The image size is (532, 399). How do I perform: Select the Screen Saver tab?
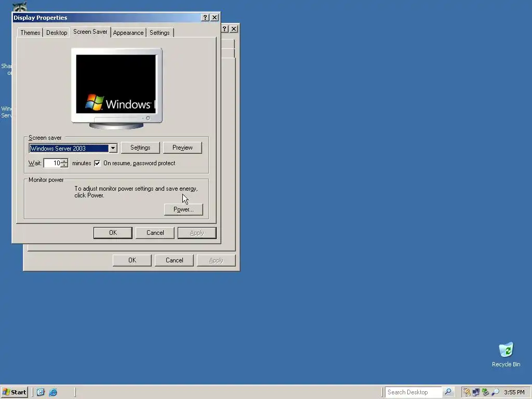[x=90, y=32]
